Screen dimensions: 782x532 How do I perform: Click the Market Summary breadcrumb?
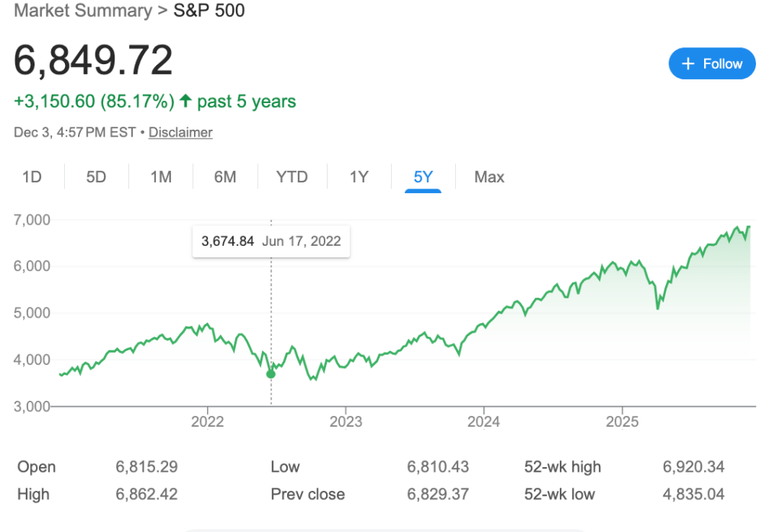(x=82, y=11)
